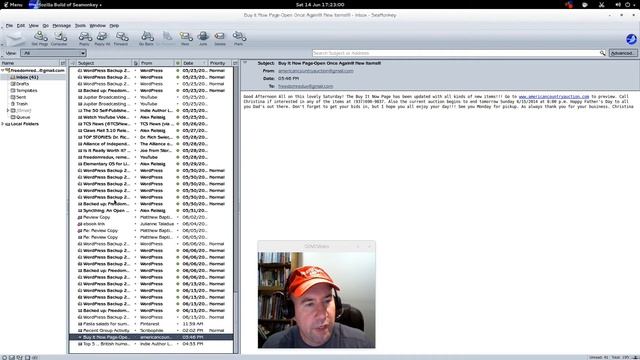This screenshot has width=640, height=360.
Task: Click the SeaMonkey throbber logo icon
Action: point(631,39)
